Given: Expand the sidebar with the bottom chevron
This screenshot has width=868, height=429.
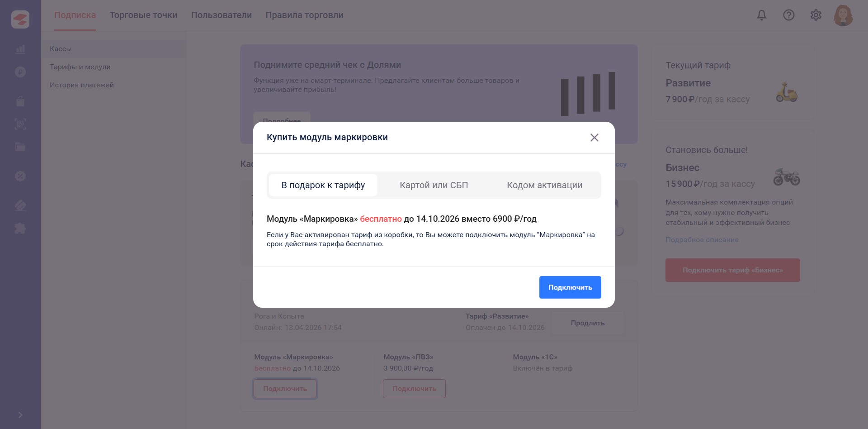Looking at the screenshot, I should (x=20, y=415).
